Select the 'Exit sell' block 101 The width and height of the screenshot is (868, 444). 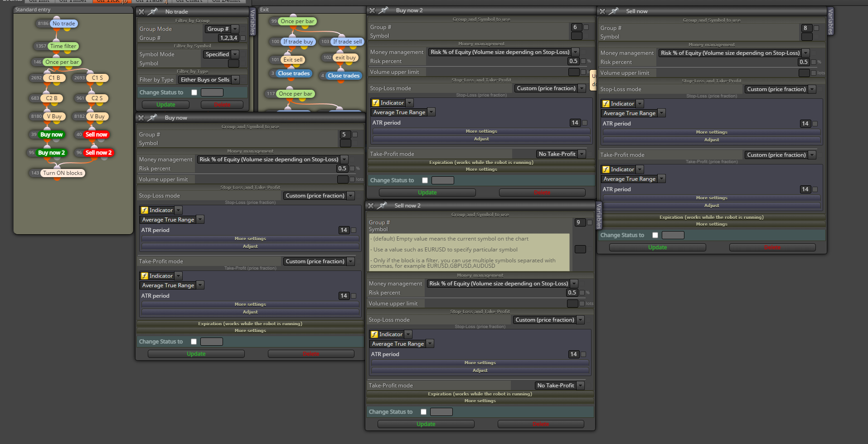click(x=293, y=60)
